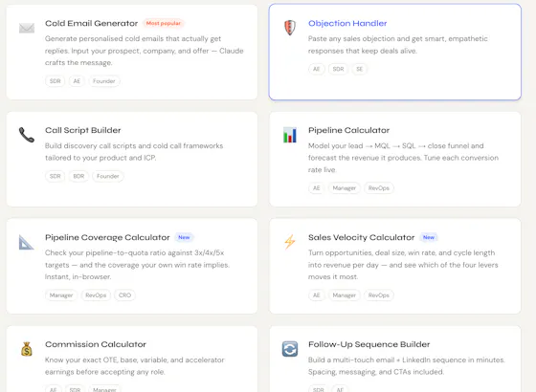
Task: Click the money bag Commission Calculator icon
Action: pyautogui.click(x=27, y=349)
